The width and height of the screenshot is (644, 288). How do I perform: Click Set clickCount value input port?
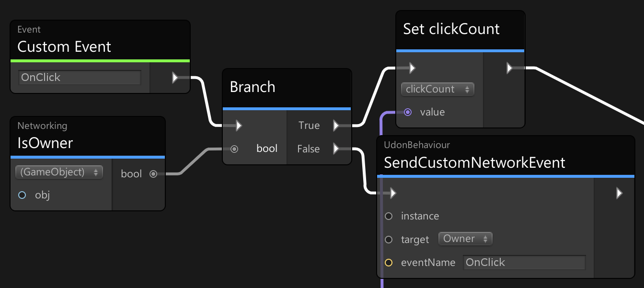(x=408, y=112)
